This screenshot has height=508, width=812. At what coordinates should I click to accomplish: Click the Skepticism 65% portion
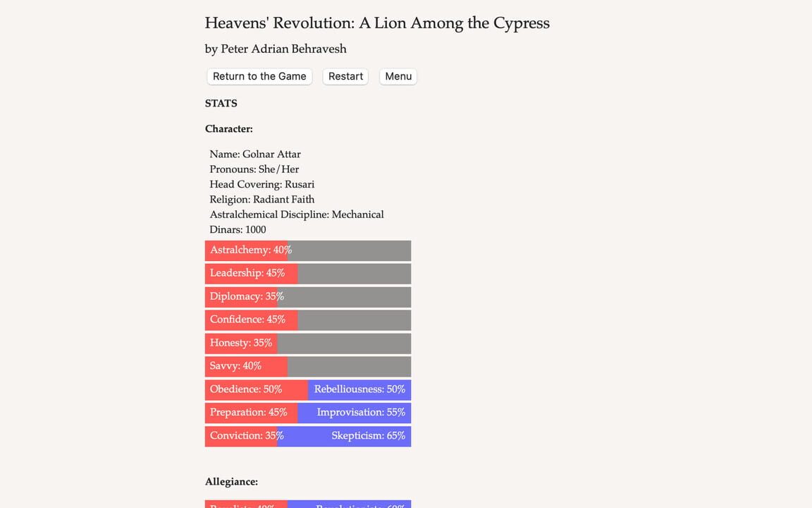click(367, 436)
